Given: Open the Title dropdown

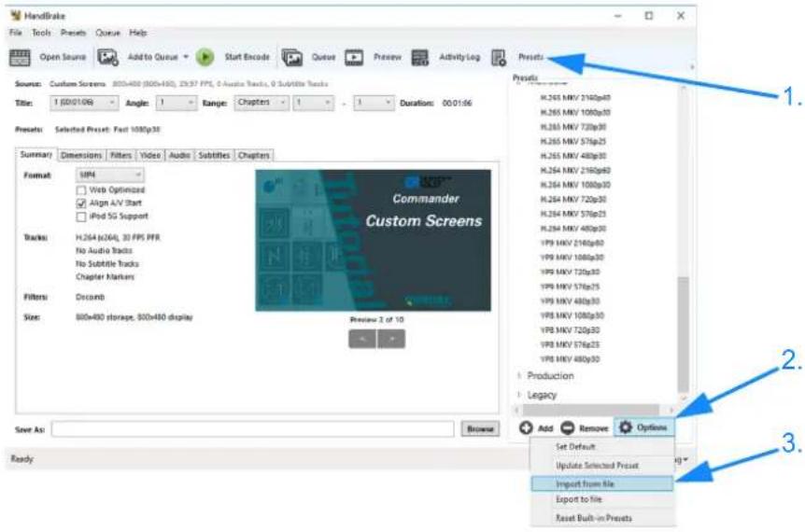Looking at the screenshot, I should [x=84, y=103].
